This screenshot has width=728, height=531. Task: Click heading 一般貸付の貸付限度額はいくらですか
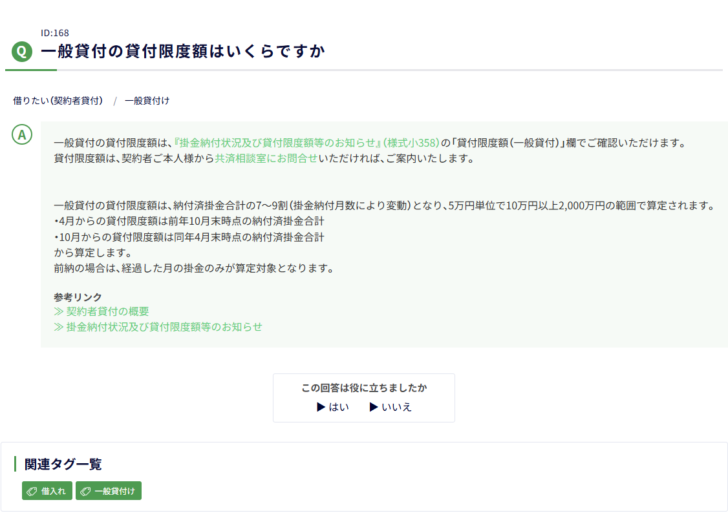click(183, 51)
